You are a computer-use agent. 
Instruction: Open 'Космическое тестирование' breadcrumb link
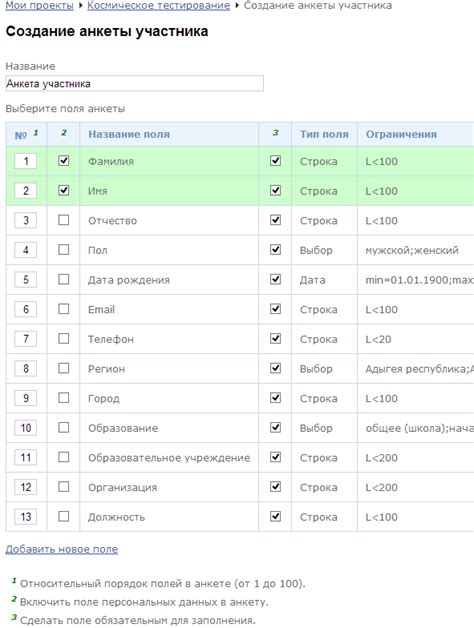pos(159,6)
